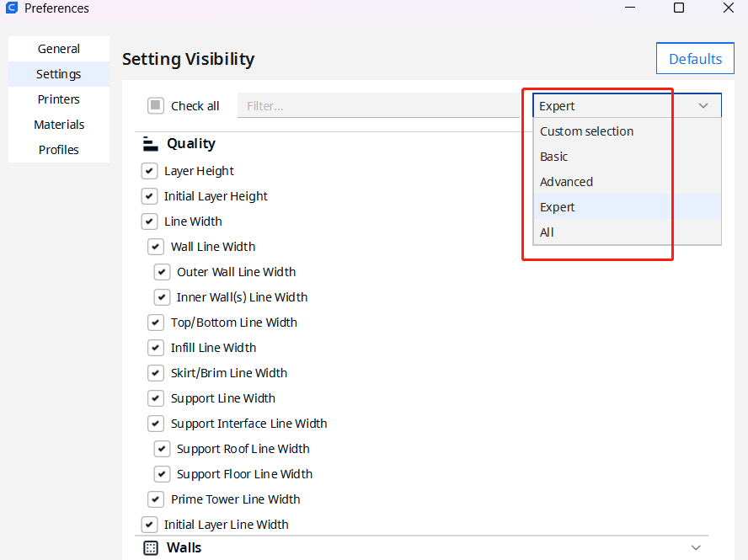Disable Prime Tower Line Width visibility
The image size is (748, 560).
pyautogui.click(x=156, y=499)
